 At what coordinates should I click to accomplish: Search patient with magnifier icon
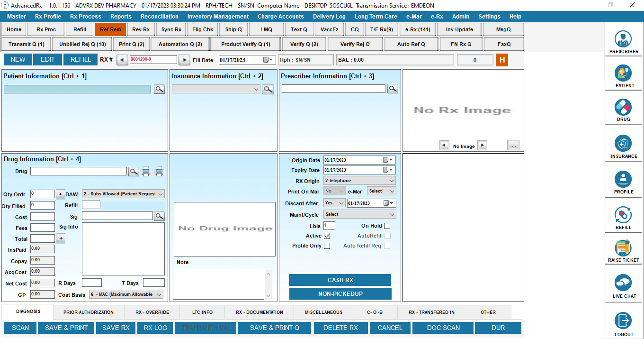pos(159,89)
